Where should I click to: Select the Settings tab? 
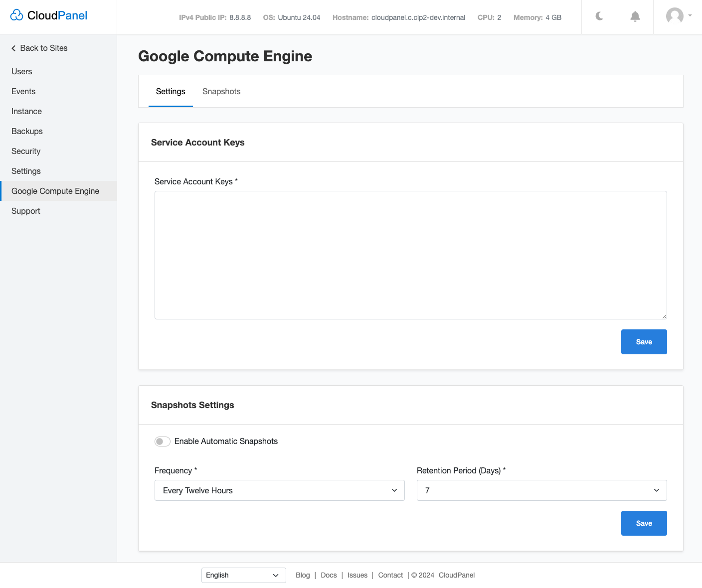point(171,91)
